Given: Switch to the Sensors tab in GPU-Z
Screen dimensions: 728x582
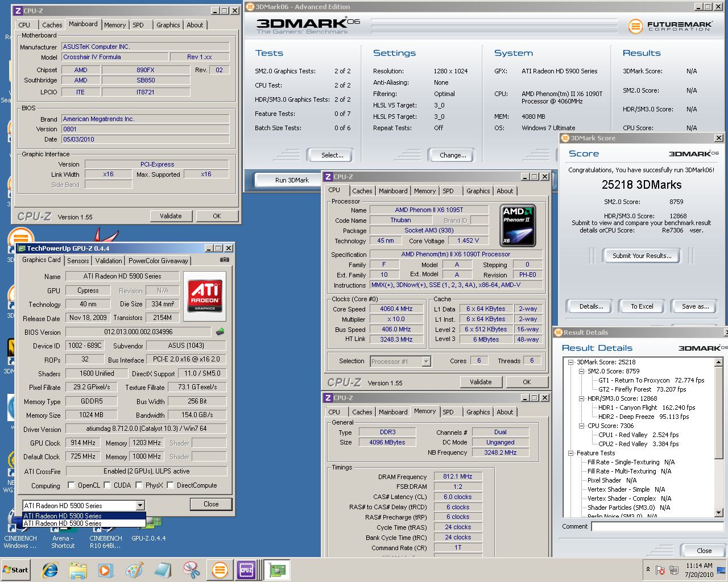Looking at the screenshot, I should coord(78,261).
